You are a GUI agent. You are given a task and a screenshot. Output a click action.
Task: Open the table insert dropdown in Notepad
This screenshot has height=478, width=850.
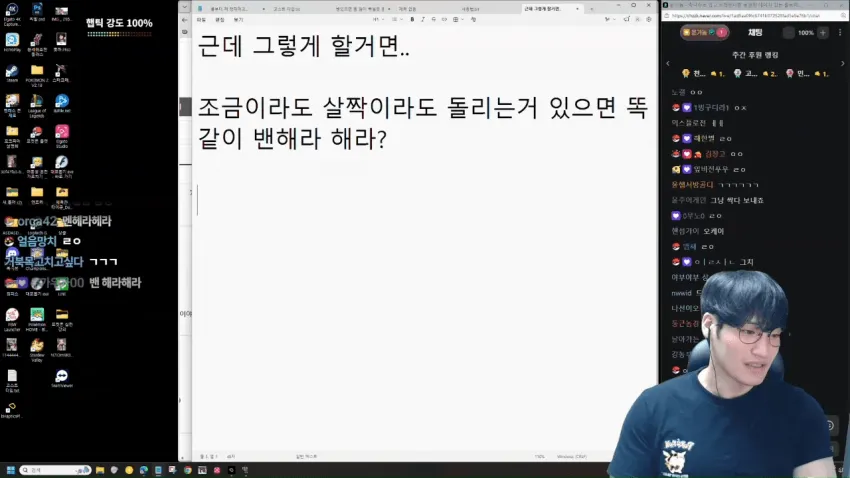tap(458, 20)
